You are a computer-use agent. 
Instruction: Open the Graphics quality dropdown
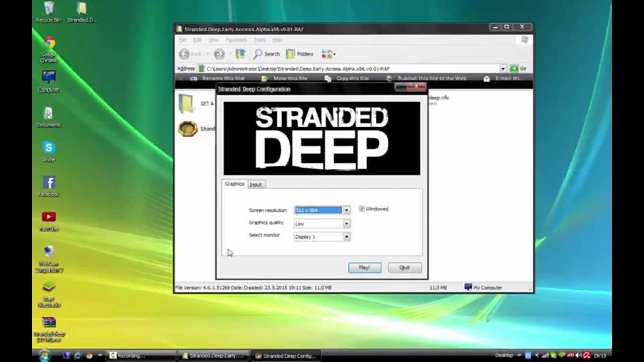(347, 224)
